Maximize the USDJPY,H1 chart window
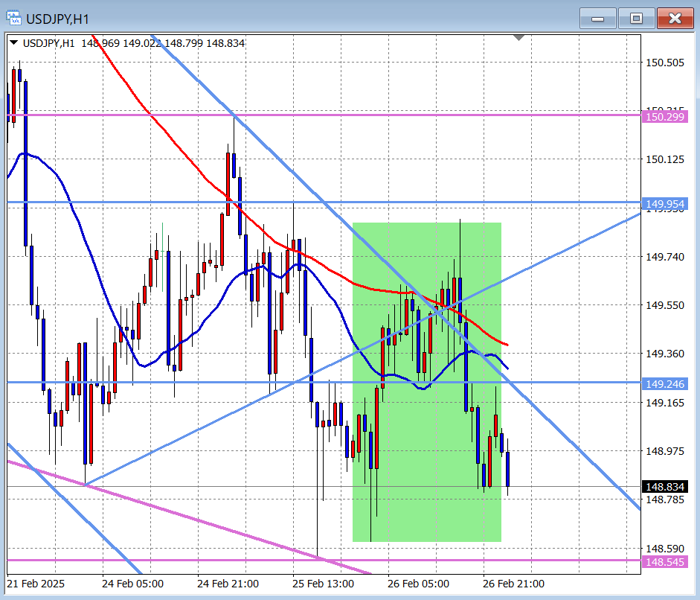This screenshot has width=700, height=600. pyautogui.click(x=636, y=19)
